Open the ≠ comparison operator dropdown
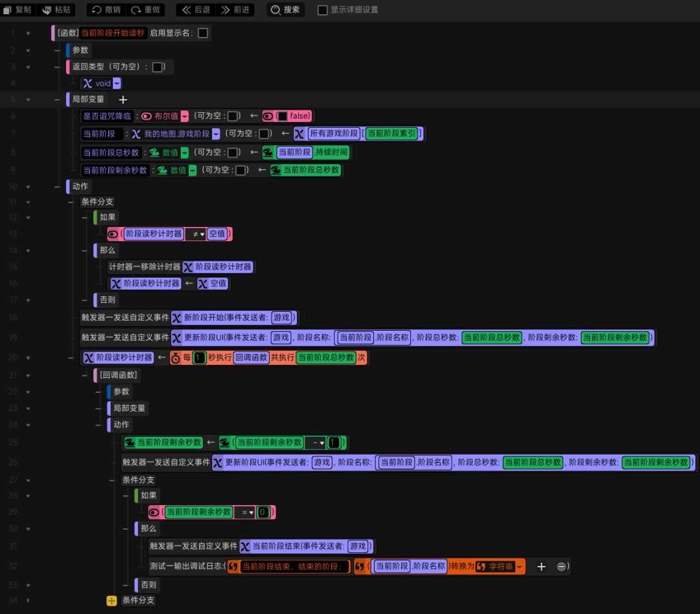This screenshot has height=614, width=700. (x=199, y=234)
